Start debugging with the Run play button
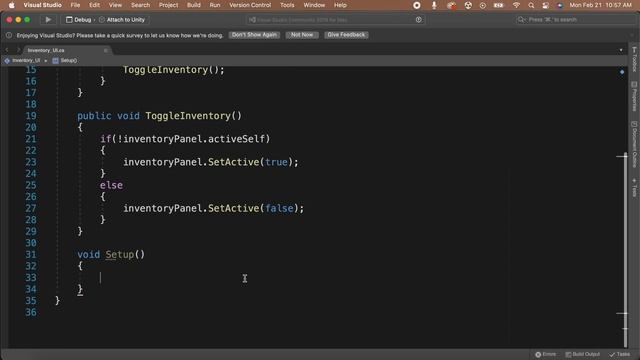This screenshot has height=360, width=640. pos(48,20)
